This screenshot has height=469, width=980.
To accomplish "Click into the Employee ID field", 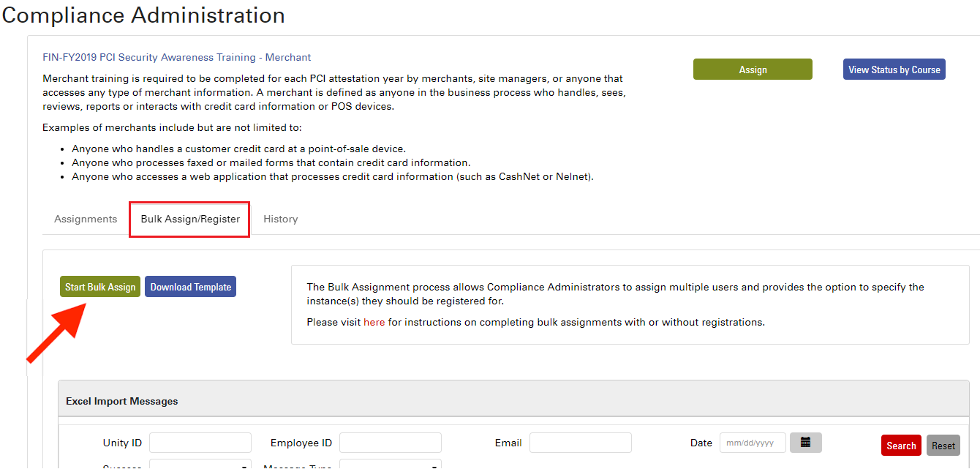I will pos(390,443).
